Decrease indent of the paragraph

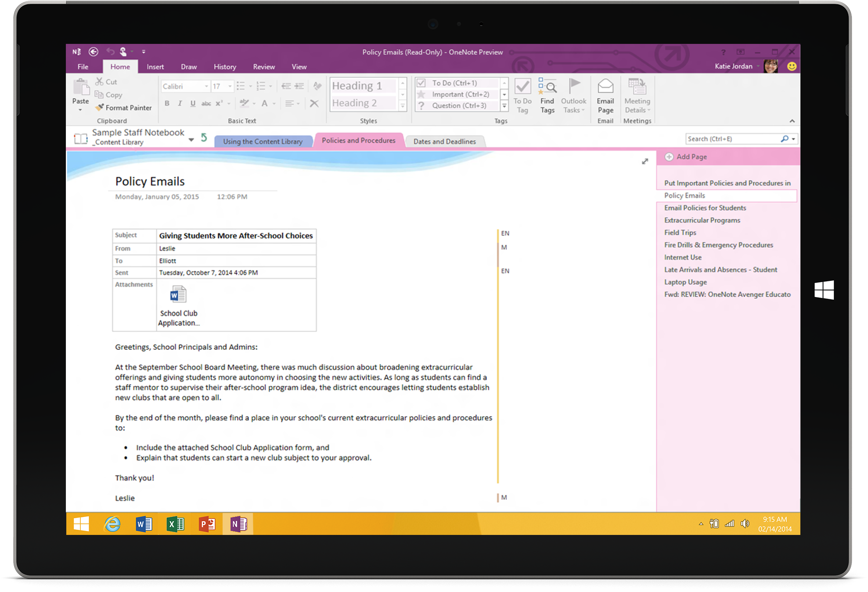pyautogui.click(x=286, y=86)
